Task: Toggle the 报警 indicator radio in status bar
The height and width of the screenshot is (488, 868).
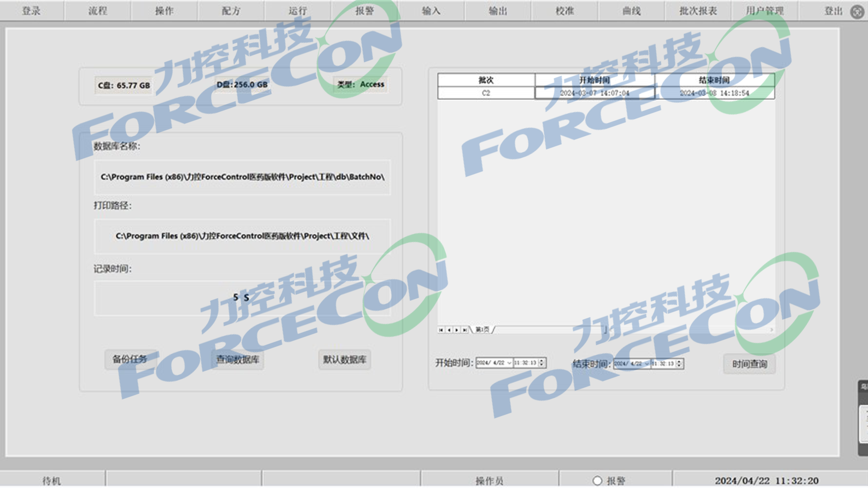Action: (x=597, y=481)
